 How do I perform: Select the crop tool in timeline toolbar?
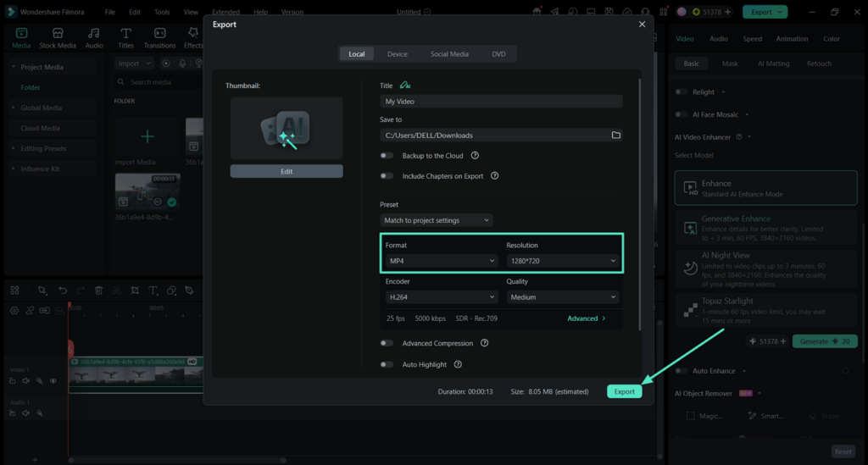135,291
